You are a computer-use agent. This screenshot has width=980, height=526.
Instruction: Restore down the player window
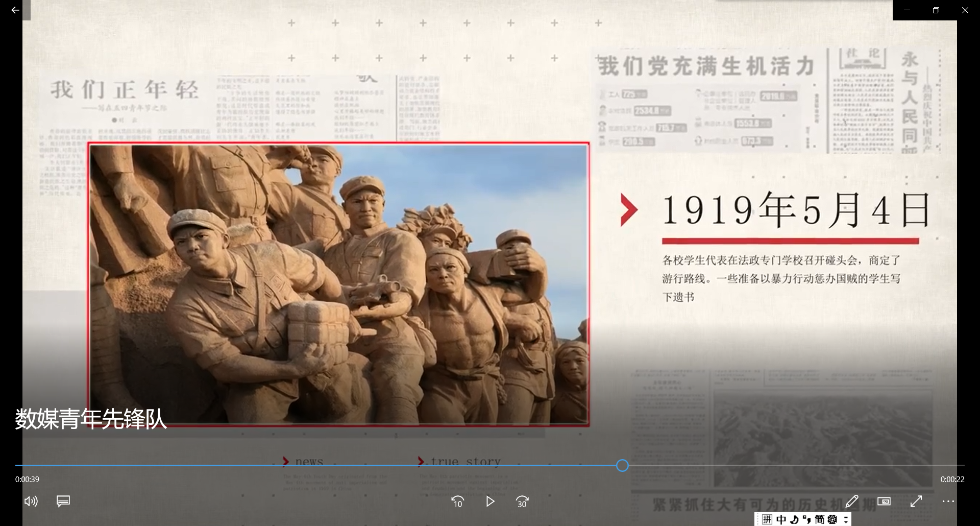pyautogui.click(x=936, y=10)
